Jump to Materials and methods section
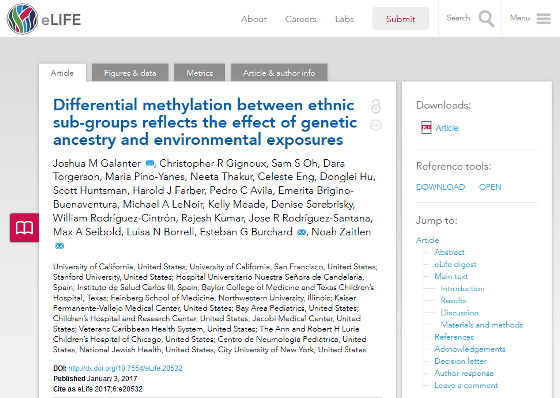Screen dimensions: 560x398 [x=482, y=325]
